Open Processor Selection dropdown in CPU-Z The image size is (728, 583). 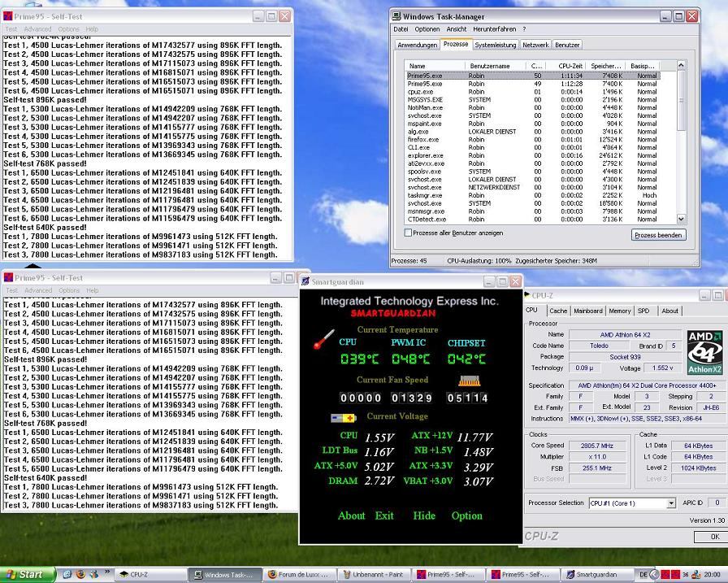(x=671, y=503)
